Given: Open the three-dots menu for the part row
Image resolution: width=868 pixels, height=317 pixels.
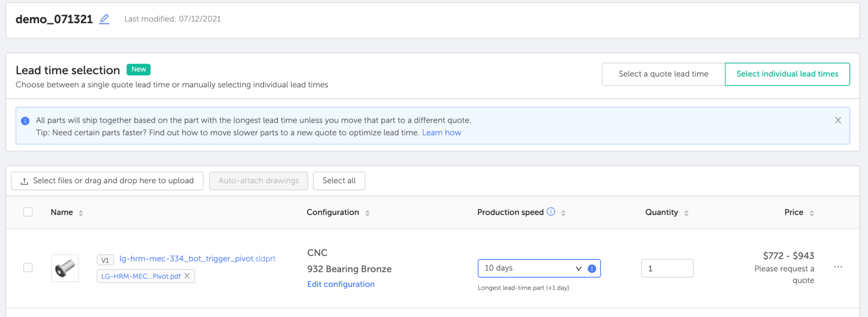Looking at the screenshot, I should (x=838, y=267).
